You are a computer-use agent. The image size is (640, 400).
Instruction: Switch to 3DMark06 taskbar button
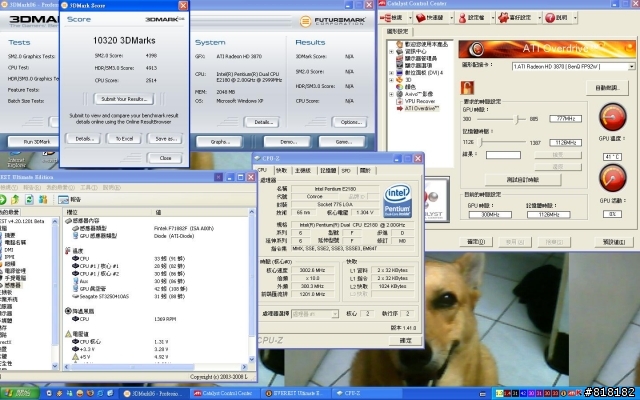pos(152,393)
